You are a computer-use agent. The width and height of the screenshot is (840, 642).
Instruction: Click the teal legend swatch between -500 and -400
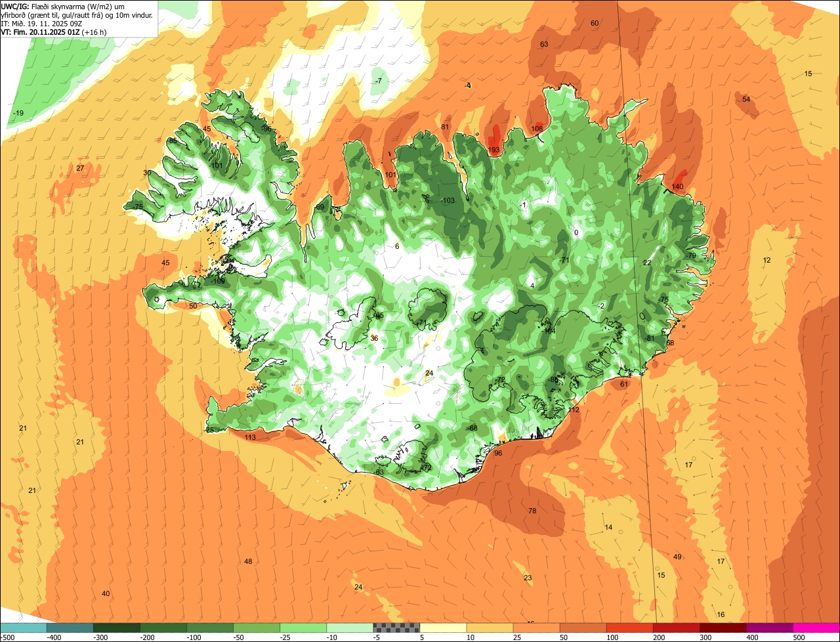click(24, 628)
